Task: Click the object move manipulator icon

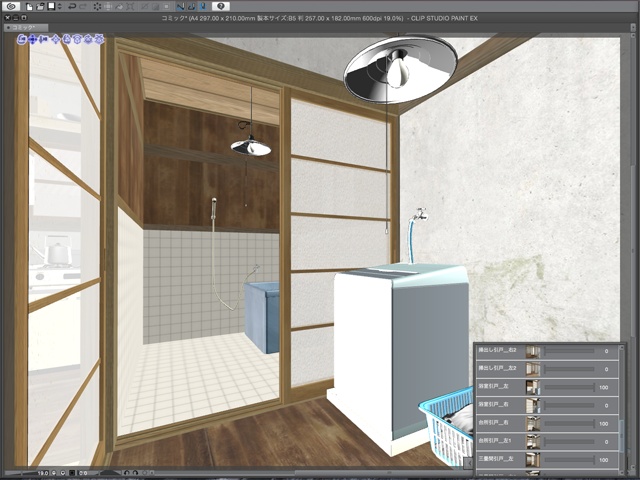Action: [55, 39]
